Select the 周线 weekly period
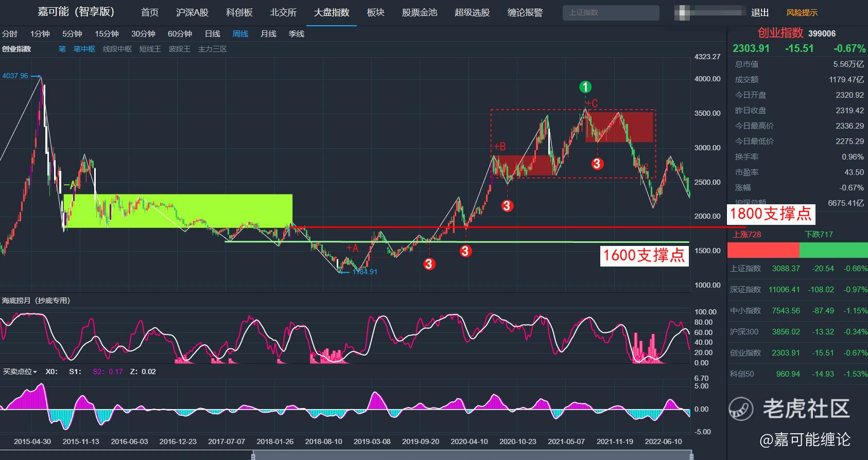Screen dimensions: 868x460 point(240,34)
